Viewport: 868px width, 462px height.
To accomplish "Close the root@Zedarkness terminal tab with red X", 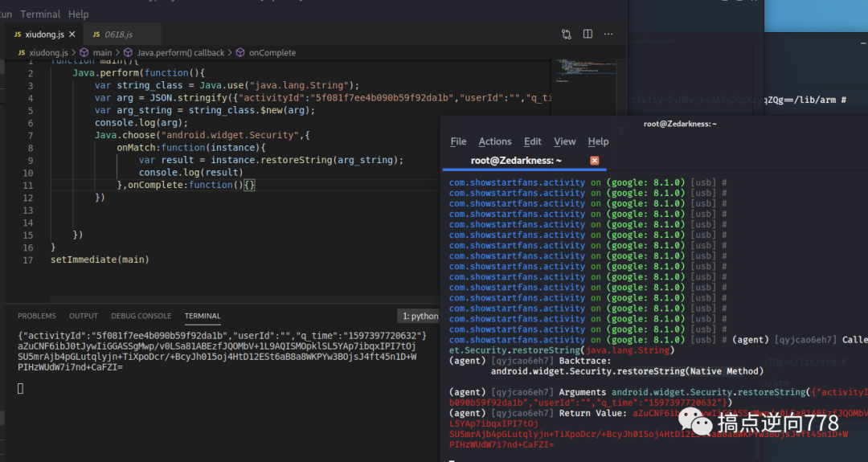I will pyautogui.click(x=595, y=161).
